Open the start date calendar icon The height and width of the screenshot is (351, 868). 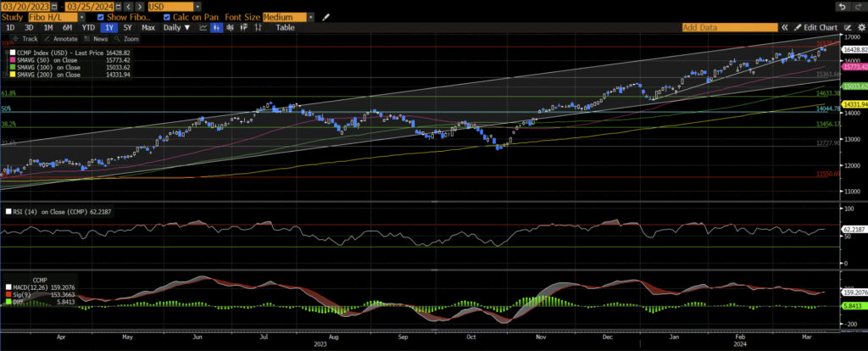click(53, 7)
